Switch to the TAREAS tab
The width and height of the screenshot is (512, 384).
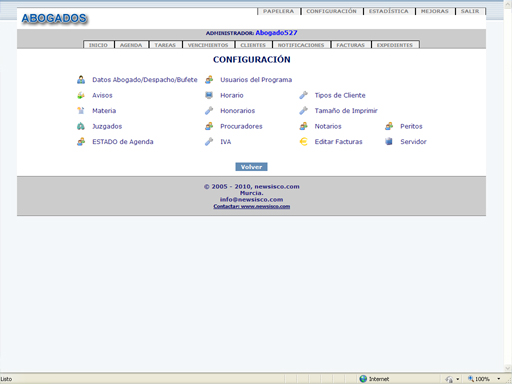165,45
